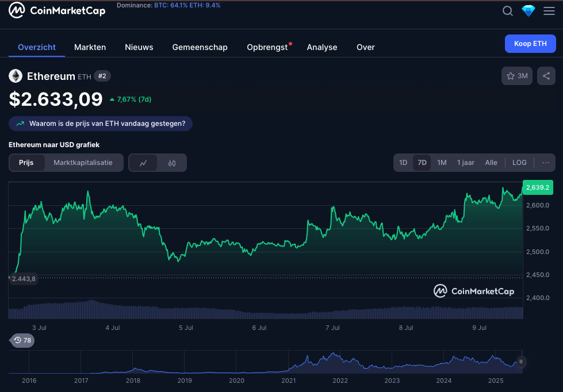The image size is (563, 392).
Task: Open the Overzicht tab
Action: (x=37, y=47)
